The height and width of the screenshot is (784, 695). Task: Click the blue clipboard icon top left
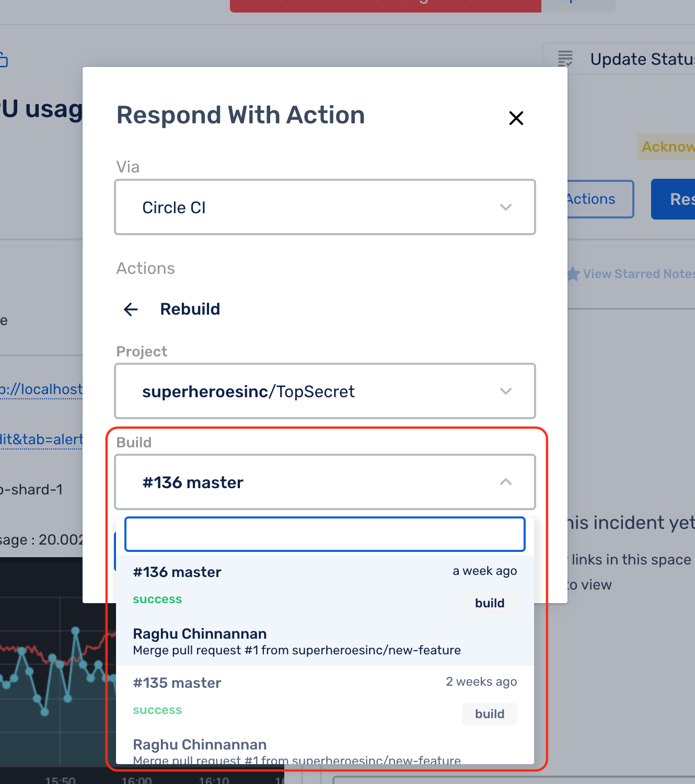tap(4, 60)
